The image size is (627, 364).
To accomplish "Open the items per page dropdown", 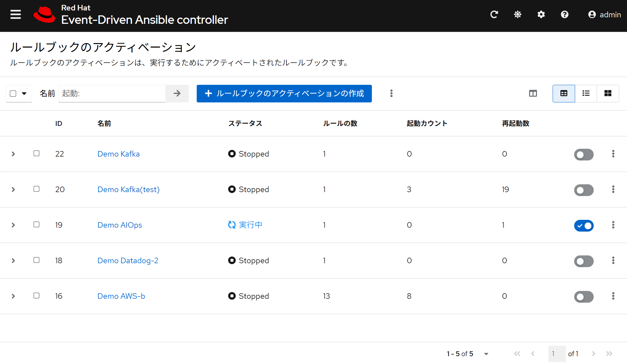I will point(486,354).
